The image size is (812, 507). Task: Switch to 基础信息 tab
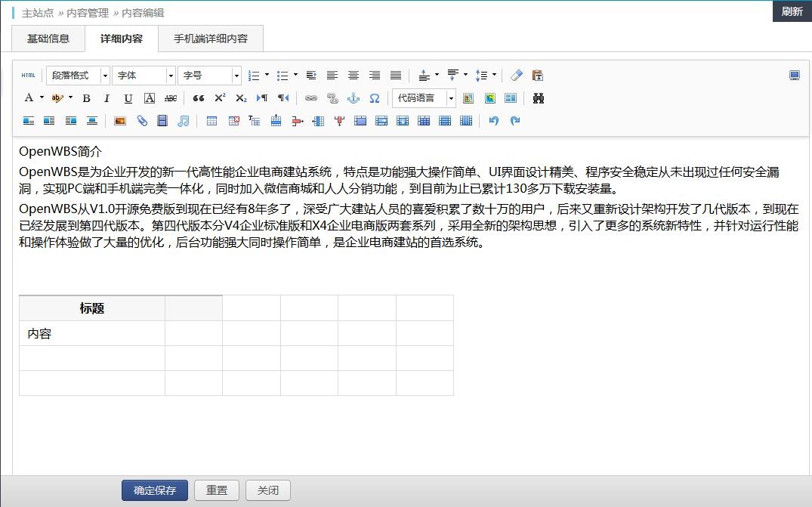click(x=48, y=39)
